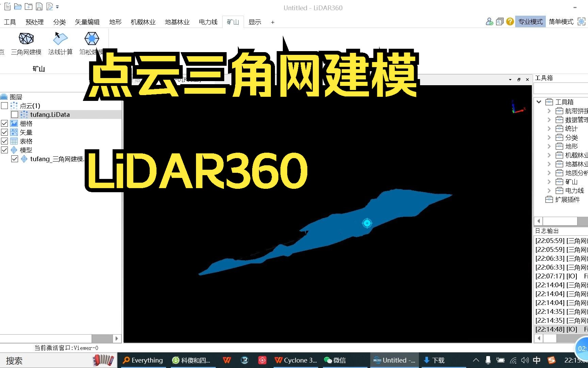
Task: Create a new project from quick access toolbar
Action: [x=8, y=6]
